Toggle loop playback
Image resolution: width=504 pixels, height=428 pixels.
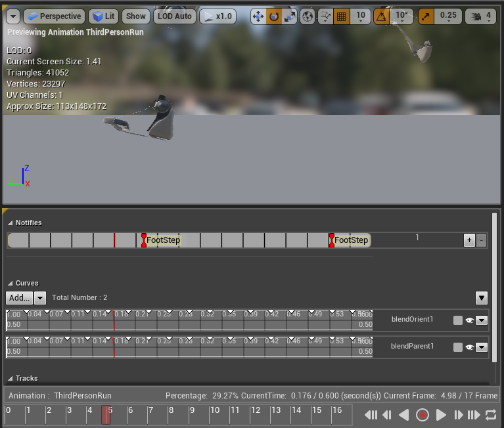[491, 415]
